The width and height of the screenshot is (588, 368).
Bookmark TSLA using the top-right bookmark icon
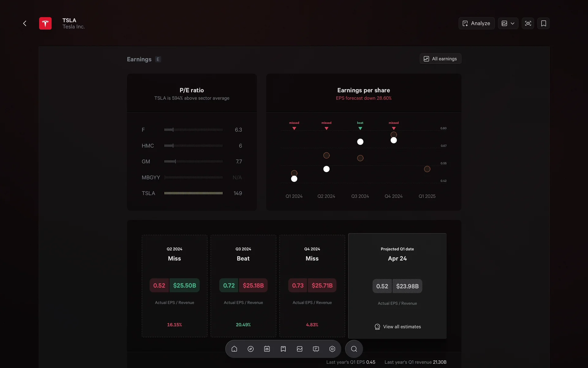pyautogui.click(x=543, y=23)
